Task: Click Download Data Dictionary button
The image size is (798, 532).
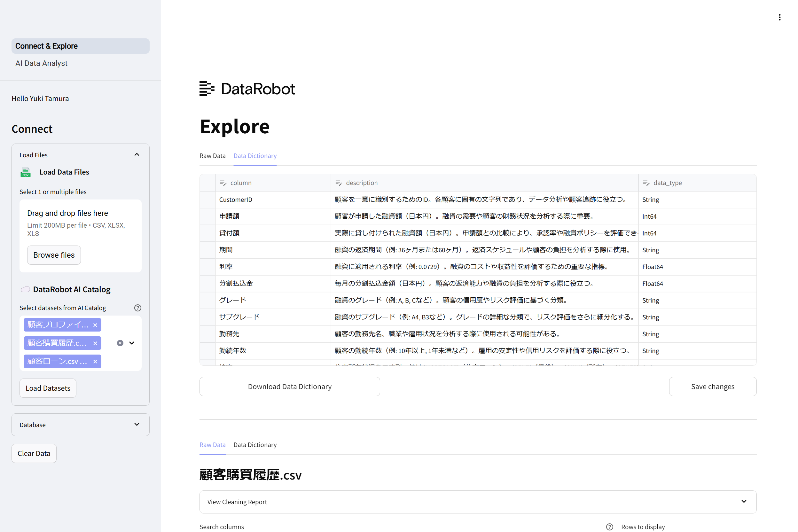Action: (289, 387)
